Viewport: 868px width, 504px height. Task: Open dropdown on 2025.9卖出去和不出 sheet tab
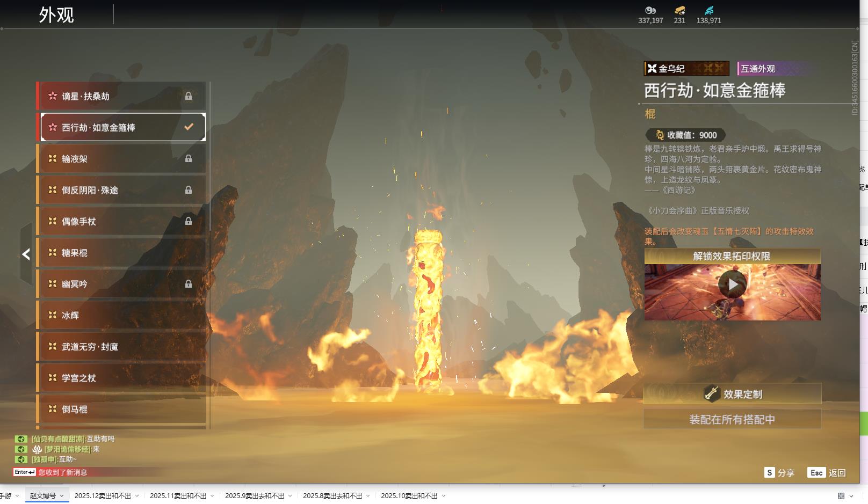tap(290, 496)
